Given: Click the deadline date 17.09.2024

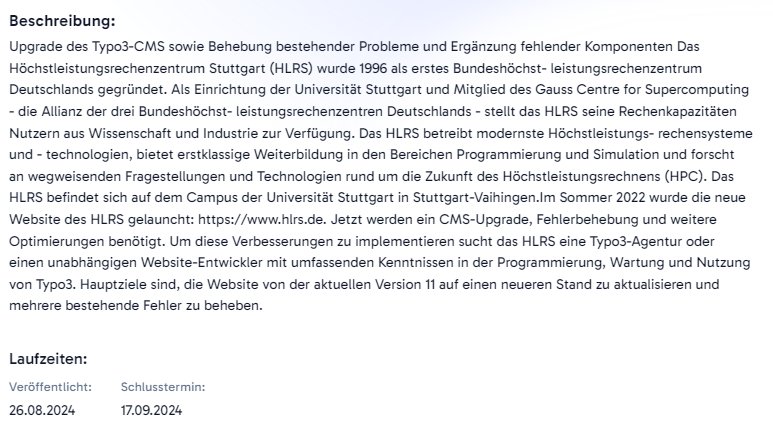Looking at the screenshot, I should pos(151,410).
